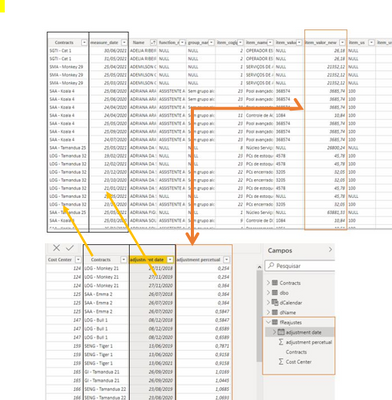Open filter dropdown on adjustment percetual column

point(227,260)
